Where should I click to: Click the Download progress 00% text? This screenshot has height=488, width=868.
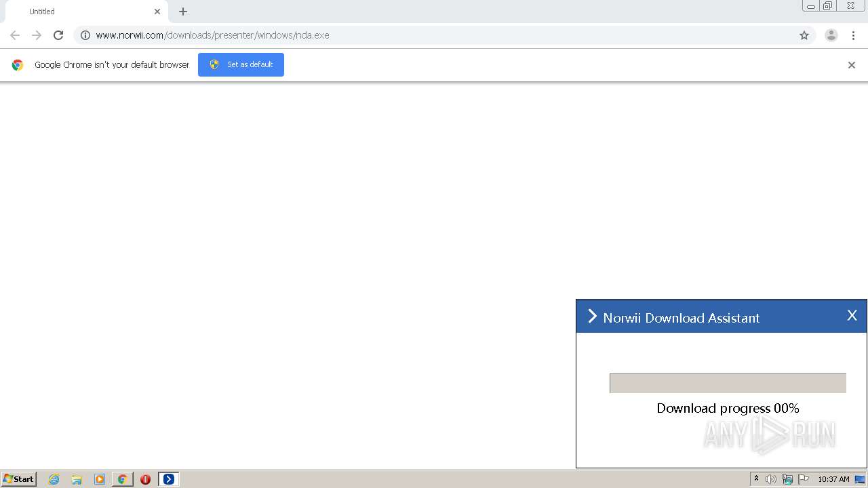pyautogui.click(x=728, y=408)
